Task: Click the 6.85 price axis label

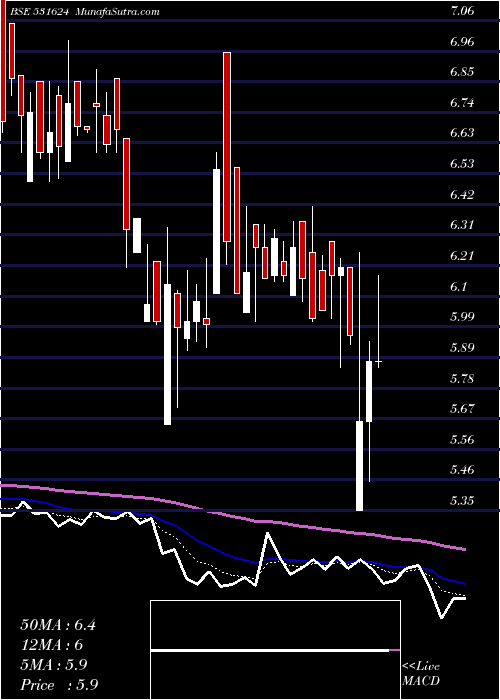Action: coord(462,73)
